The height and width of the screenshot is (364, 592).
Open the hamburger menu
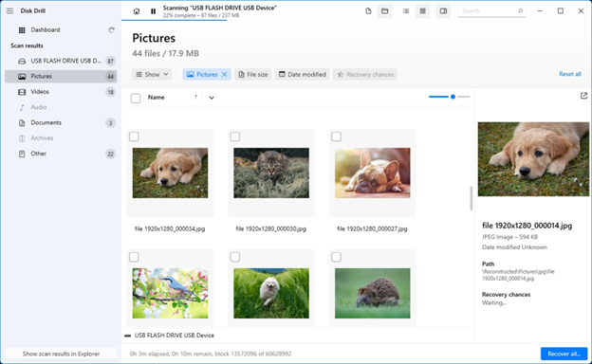pos(9,11)
